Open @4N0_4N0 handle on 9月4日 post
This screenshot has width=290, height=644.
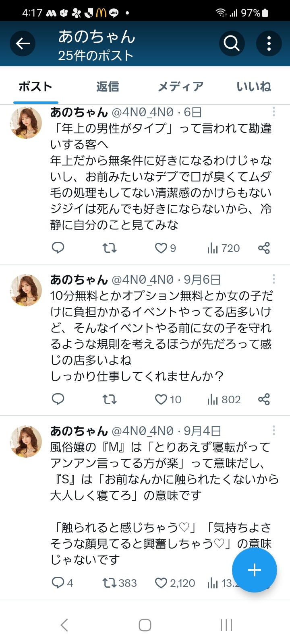(x=142, y=431)
